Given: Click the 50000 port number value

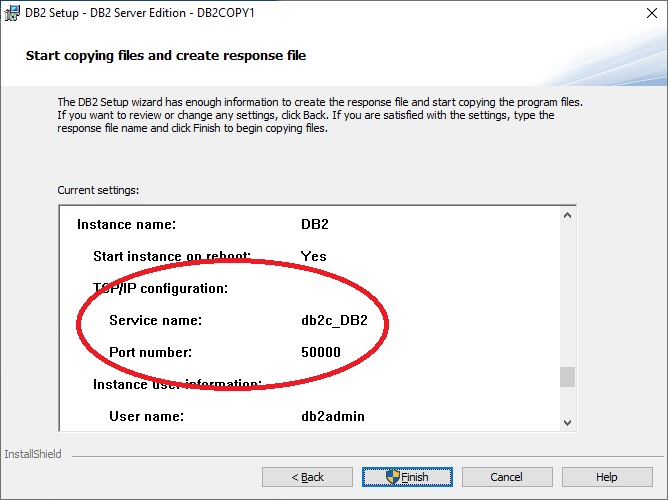Looking at the screenshot, I should (x=320, y=352).
